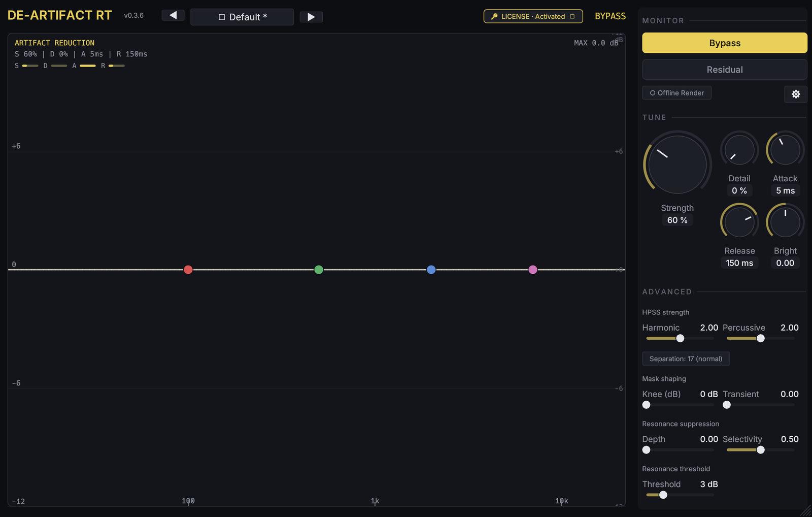
Task: Toggle the yellow Bypass monitor button
Action: [x=725, y=43]
